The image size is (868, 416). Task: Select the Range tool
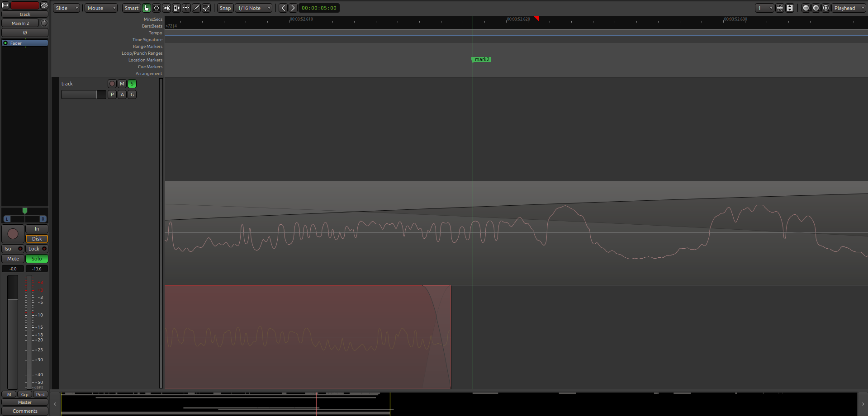(157, 8)
